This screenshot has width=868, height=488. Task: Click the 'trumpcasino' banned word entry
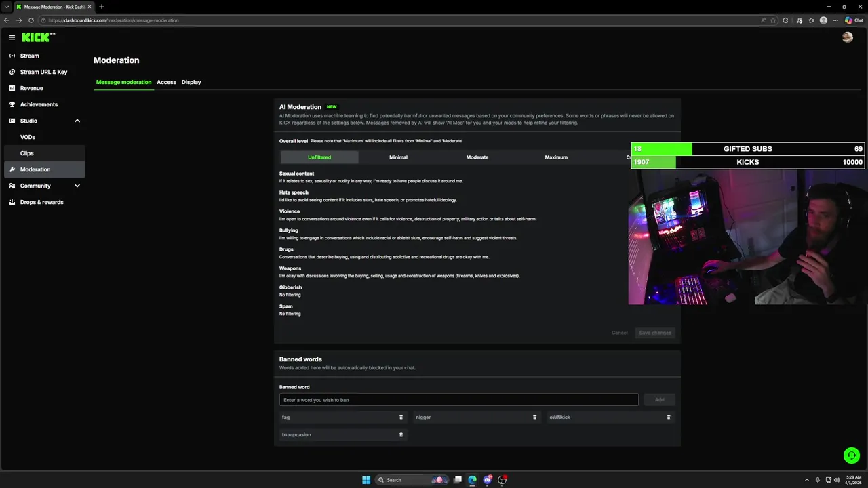pos(342,435)
